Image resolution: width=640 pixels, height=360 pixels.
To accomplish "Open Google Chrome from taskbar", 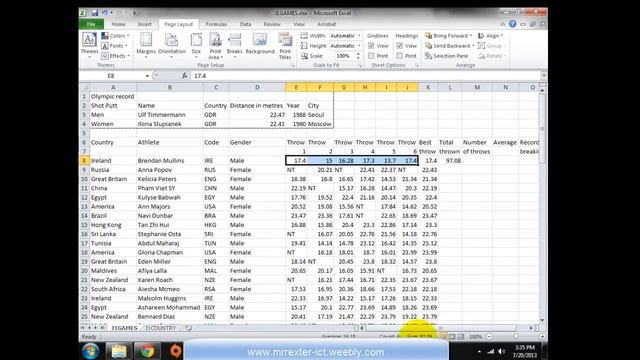I will [x=147, y=351].
